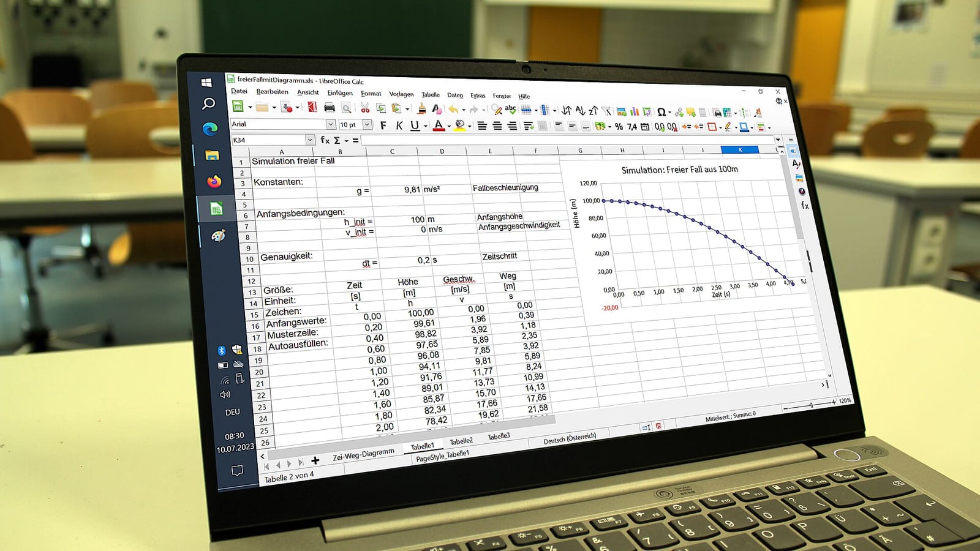Screen dimensions: 980x551
Task: Expand the font size dropdown
Action: click(x=367, y=125)
